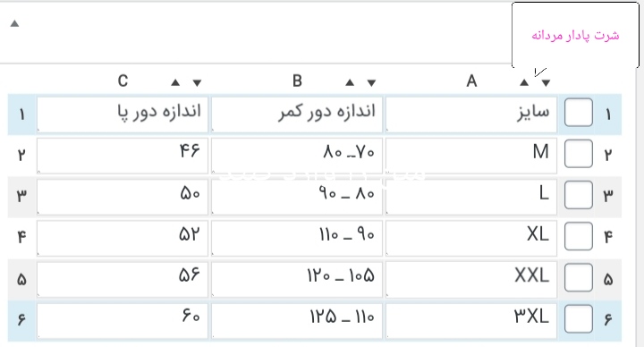Sort column C descending with down arrow
The image size is (644, 347).
coord(197,83)
